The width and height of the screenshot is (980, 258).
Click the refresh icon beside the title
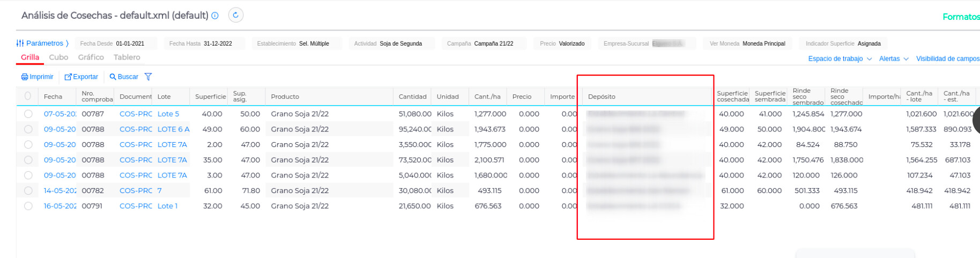[236, 15]
